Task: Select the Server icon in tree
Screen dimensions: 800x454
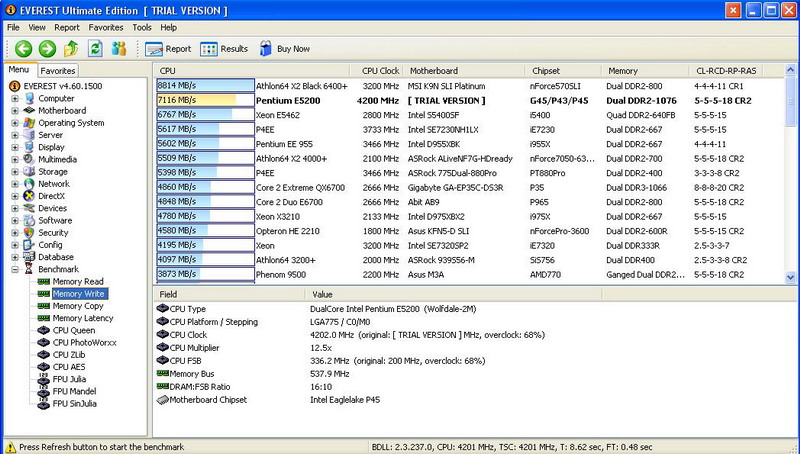Action: (30, 135)
